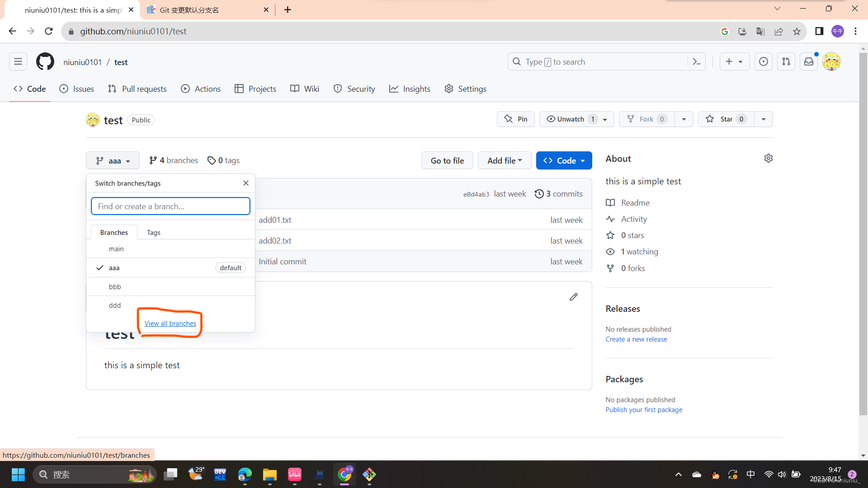Open the Unwatch notifications dropdown
Screen dimensions: 868x488
576,119
